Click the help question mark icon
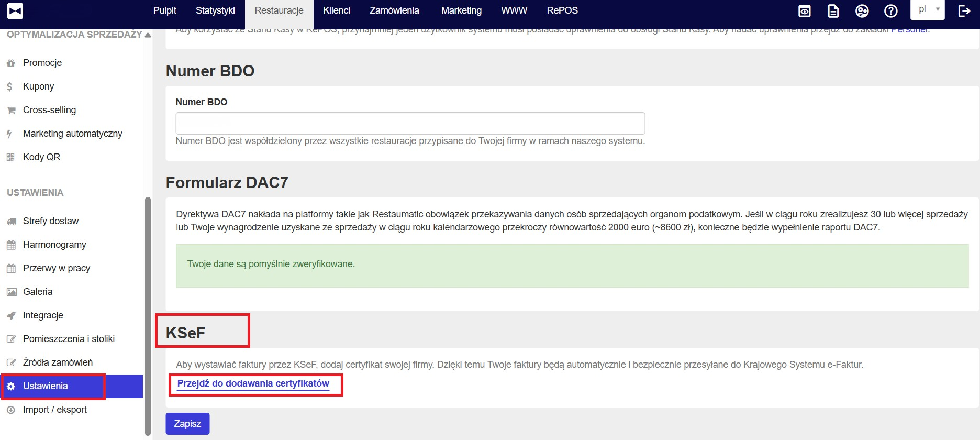This screenshot has width=980, height=440. (x=890, y=11)
